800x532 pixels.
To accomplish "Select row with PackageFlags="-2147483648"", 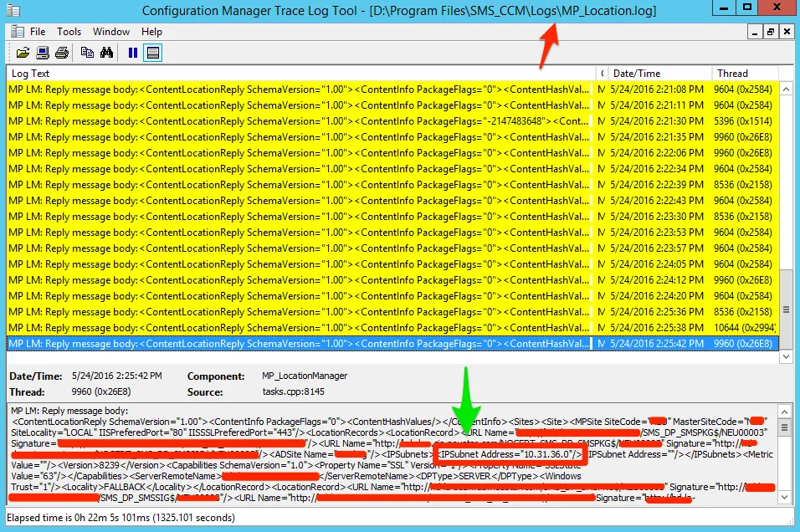I will 392,121.
